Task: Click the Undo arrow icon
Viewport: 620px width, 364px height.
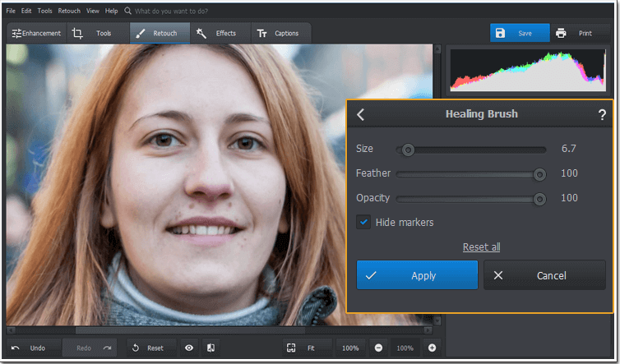Action: coord(16,348)
